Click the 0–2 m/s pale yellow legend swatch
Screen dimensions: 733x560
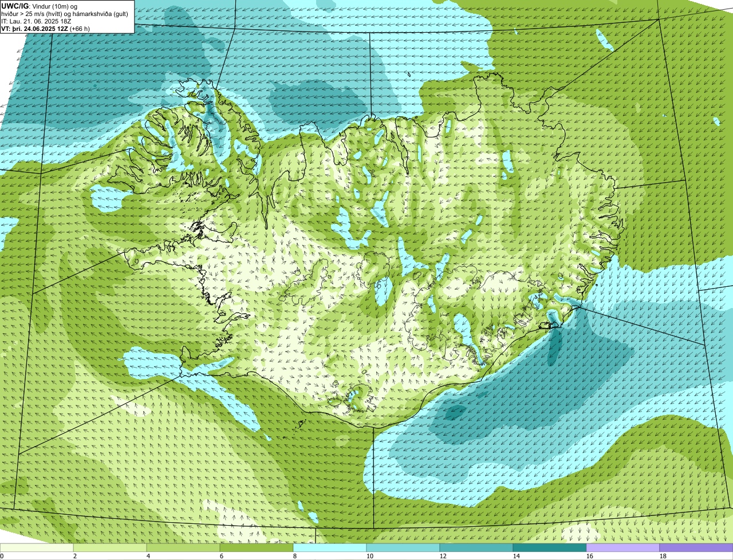[x=37, y=547]
